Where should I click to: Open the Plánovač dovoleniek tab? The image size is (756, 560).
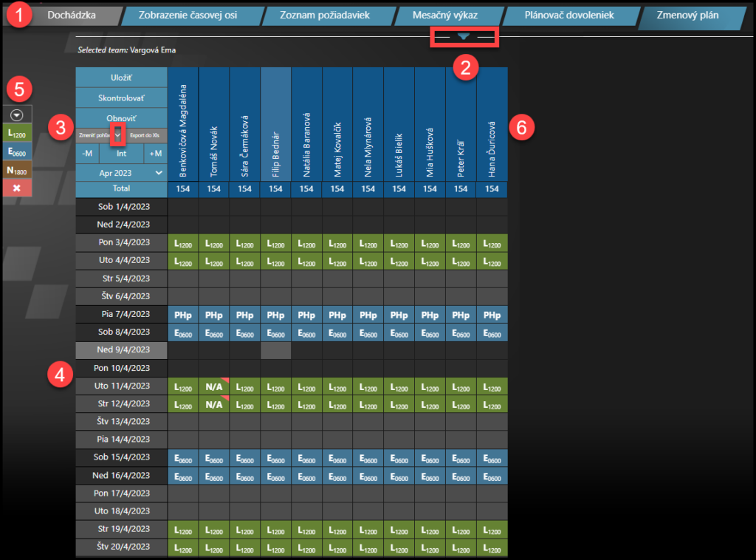pyautogui.click(x=568, y=15)
